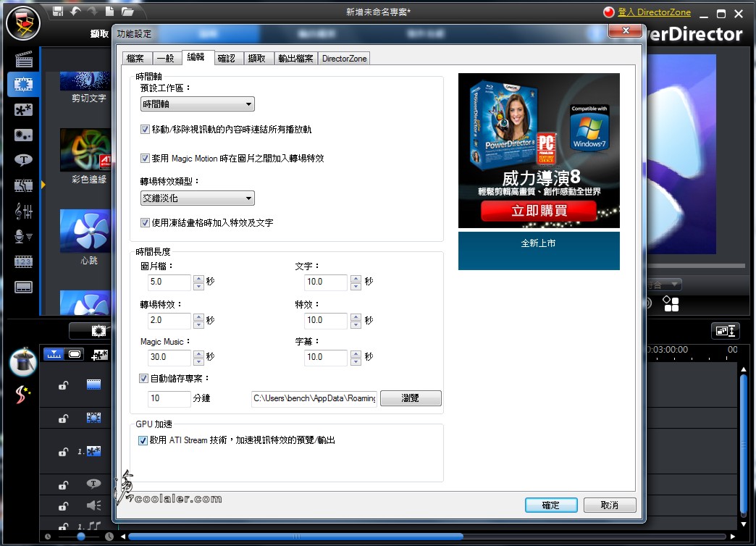756x546 pixels.
Task: Lock the title track padlock
Action: (63, 485)
